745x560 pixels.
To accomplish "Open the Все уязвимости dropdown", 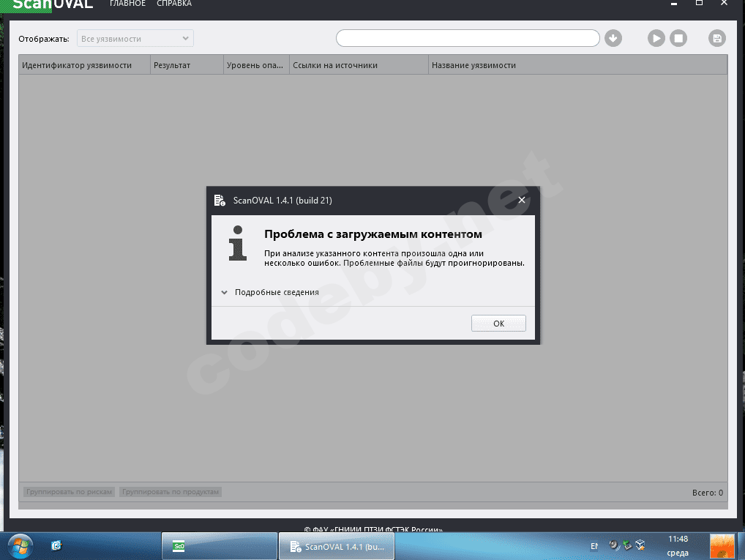I will point(135,39).
